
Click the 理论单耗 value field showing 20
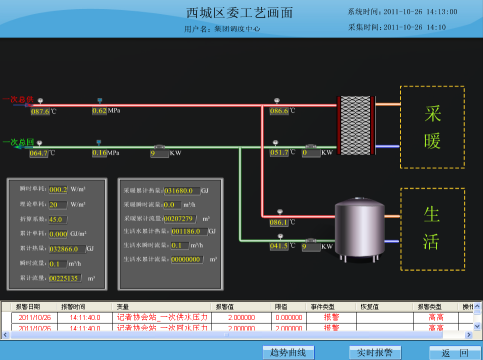58,204
